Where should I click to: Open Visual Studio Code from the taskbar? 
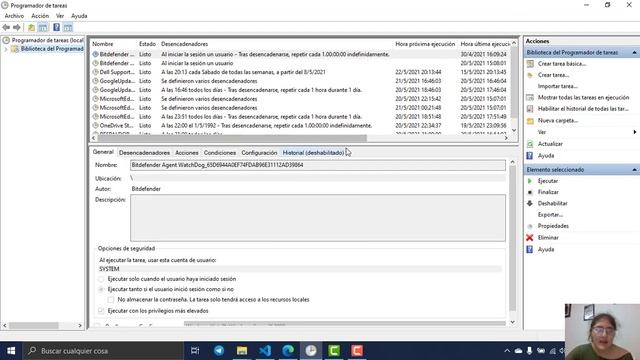pyautogui.click(x=265, y=351)
